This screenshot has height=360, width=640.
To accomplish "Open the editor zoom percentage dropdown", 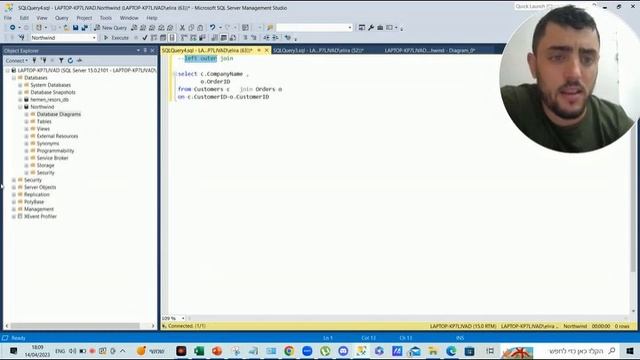I will 183,318.
